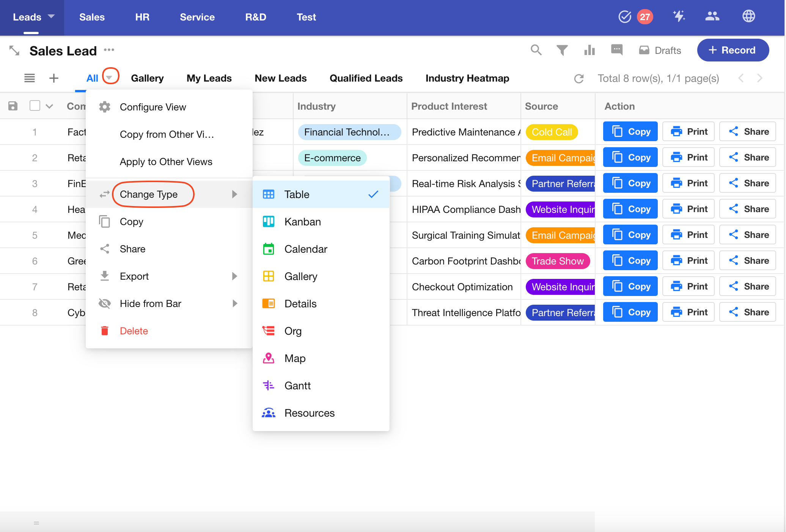Click the Checkout Optimization cell

point(464,287)
